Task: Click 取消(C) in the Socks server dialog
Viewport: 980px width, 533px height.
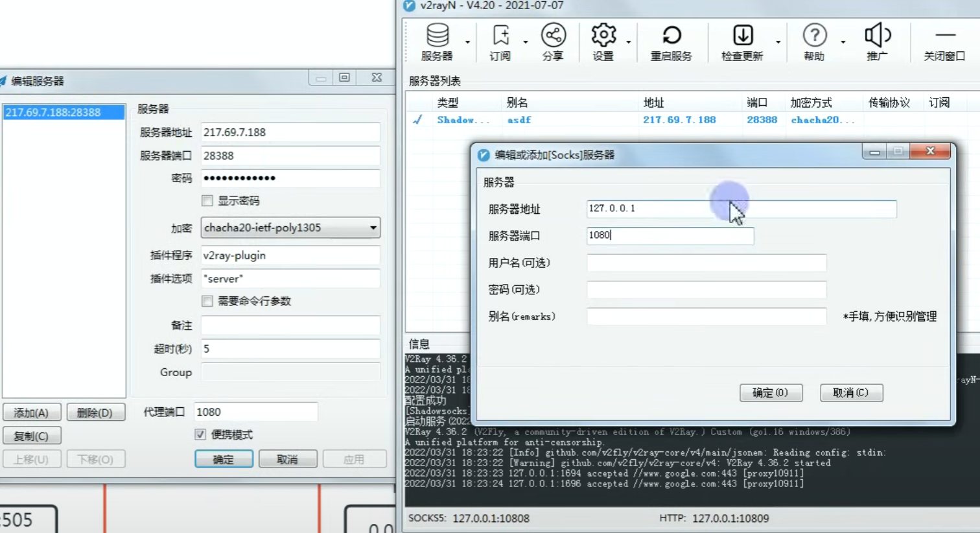Action: point(852,393)
